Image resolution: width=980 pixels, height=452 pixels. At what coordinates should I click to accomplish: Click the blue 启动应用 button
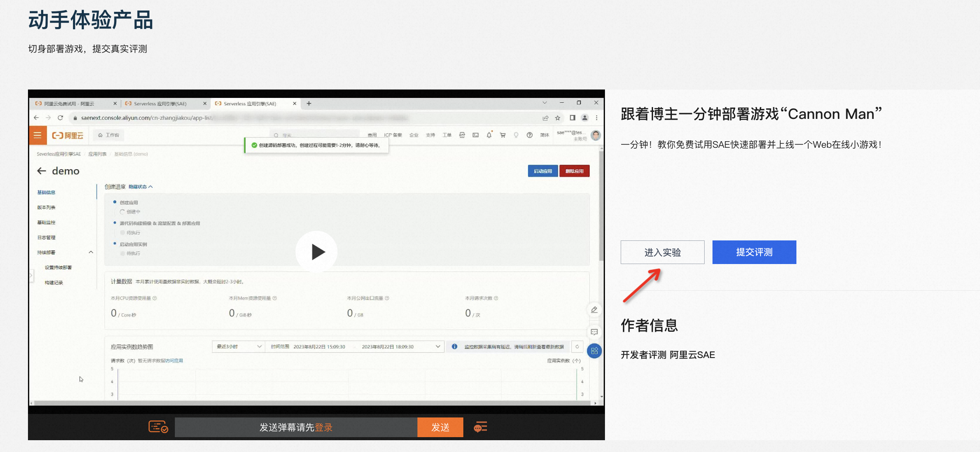543,171
